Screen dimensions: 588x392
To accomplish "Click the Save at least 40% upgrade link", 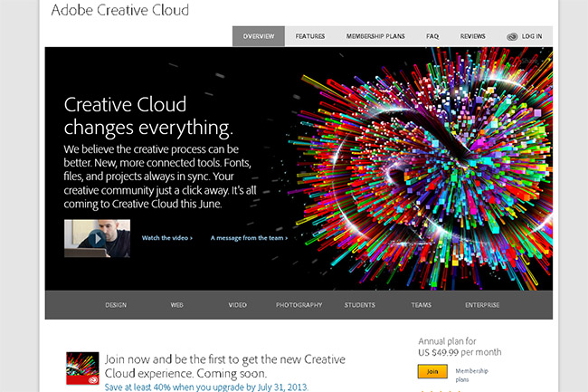I will [x=206, y=387].
